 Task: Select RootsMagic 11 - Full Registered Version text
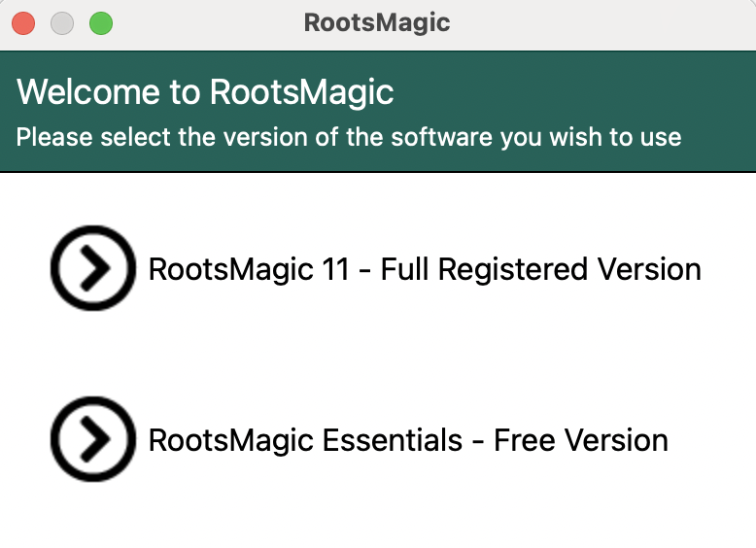[x=425, y=269]
